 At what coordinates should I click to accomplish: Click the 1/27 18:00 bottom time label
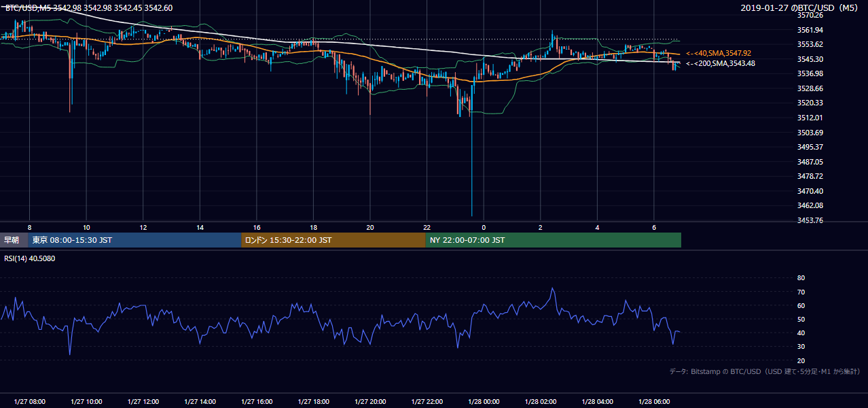[x=313, y=401]
